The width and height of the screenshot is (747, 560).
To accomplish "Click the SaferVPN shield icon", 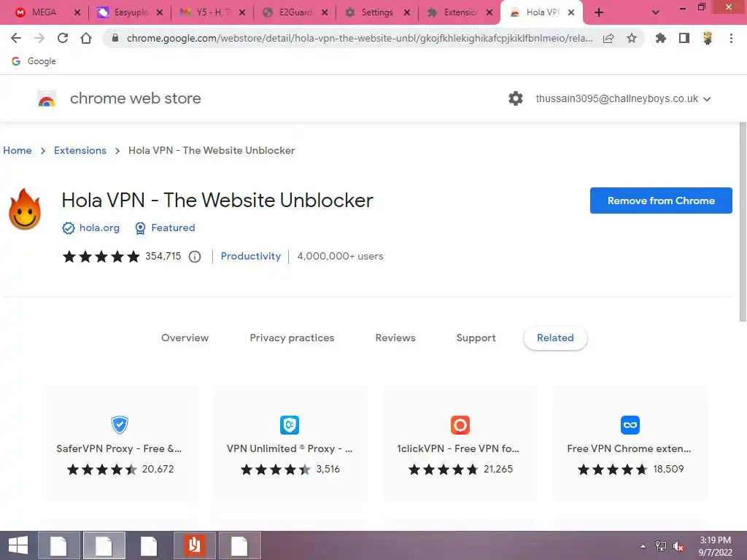I will click(x=120, y=425).
